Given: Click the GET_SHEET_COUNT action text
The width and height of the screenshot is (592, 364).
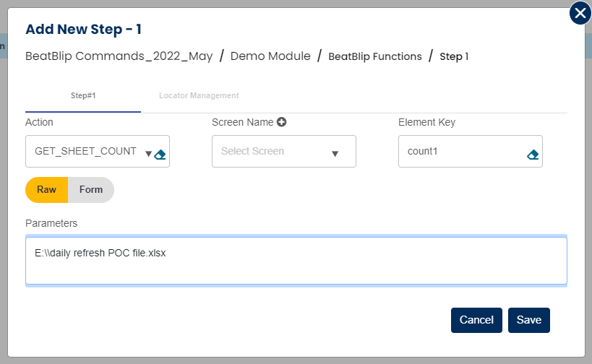Looking at the screenshot, I should coord(85,151).
